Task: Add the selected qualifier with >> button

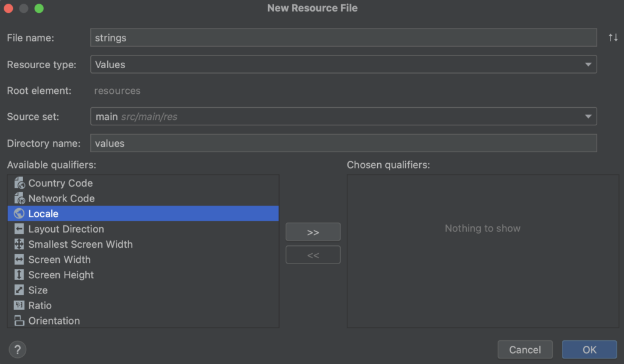Action: tap(313, 232)
